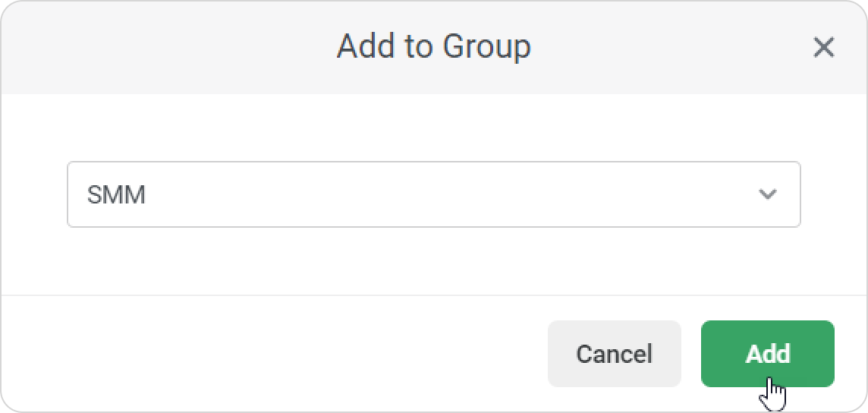Click the chevron arrow in group selector
The height and width of the screenshot is (413, 868).
click(768, 194)
